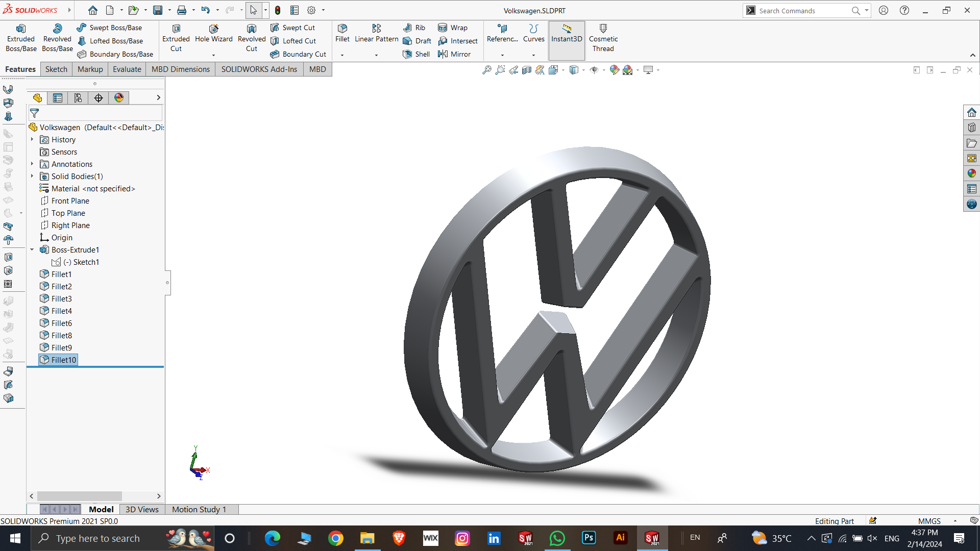Open the Curves dropdown arrow
Image resolution: width=980 pixels, height=551 pixels.
(x=533, y=55)
